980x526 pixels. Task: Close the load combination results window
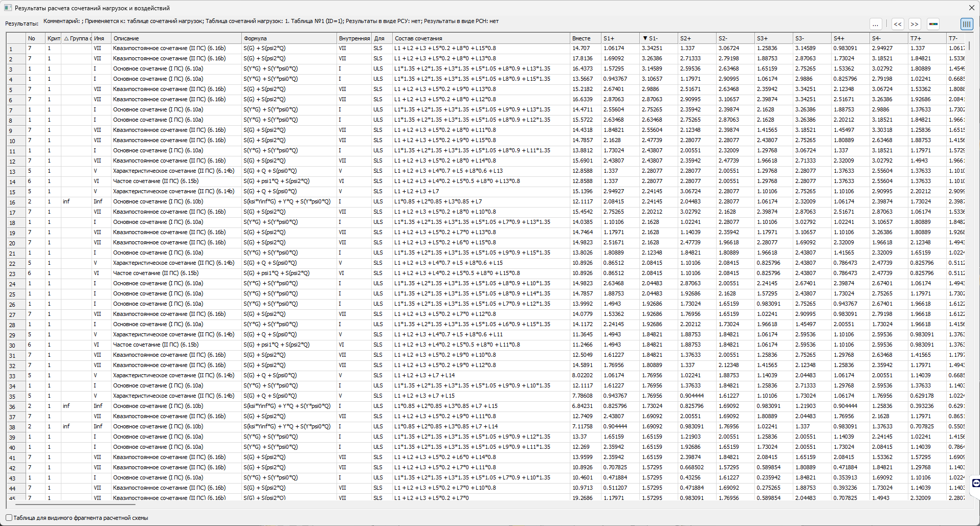[x=971, y=8]
